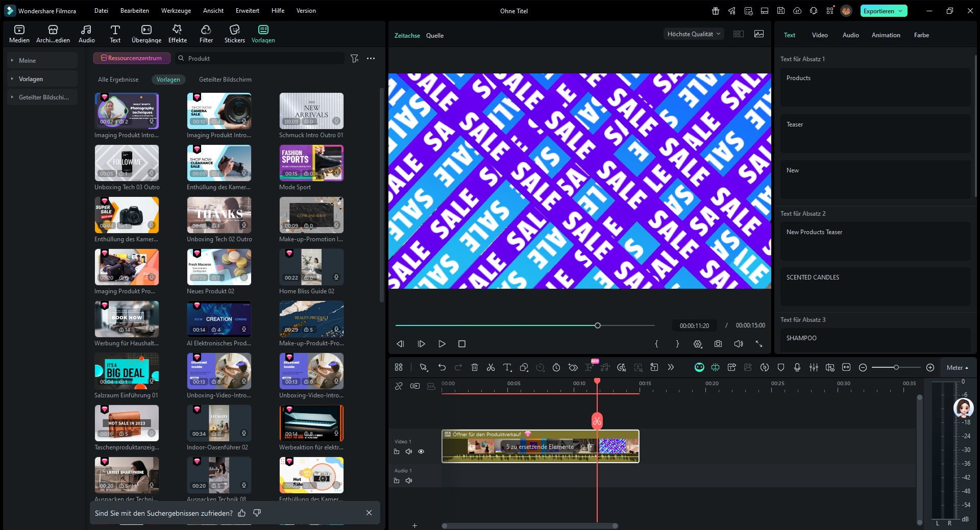Mute the Audio 1 track
Image resolution: width=980 pixels, height=530 pixels.
[409, 481]
